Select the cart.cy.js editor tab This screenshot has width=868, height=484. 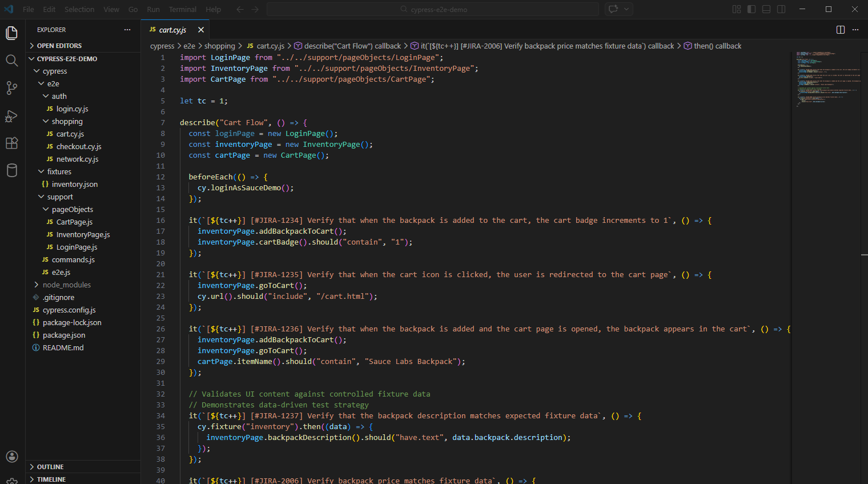(x=171, y=29)
